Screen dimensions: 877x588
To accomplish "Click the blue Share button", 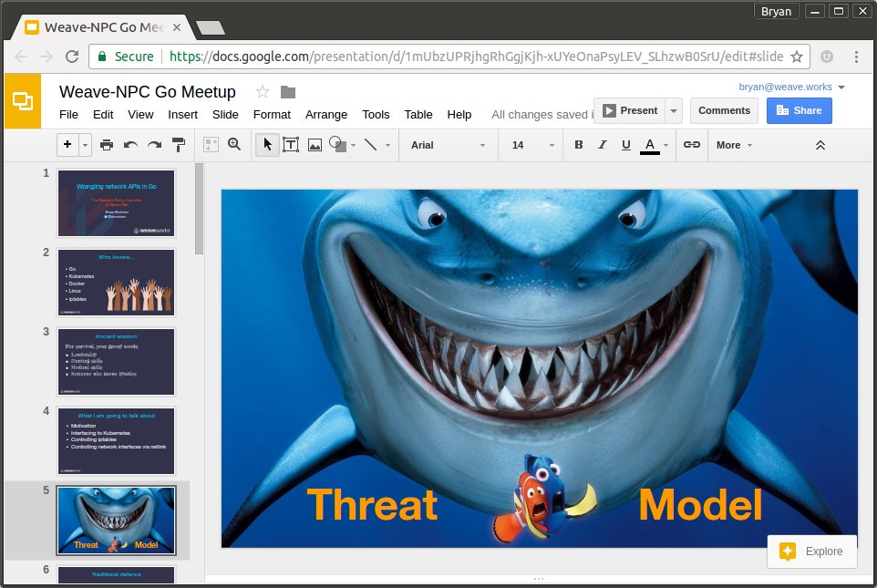I will pos(800,111).
